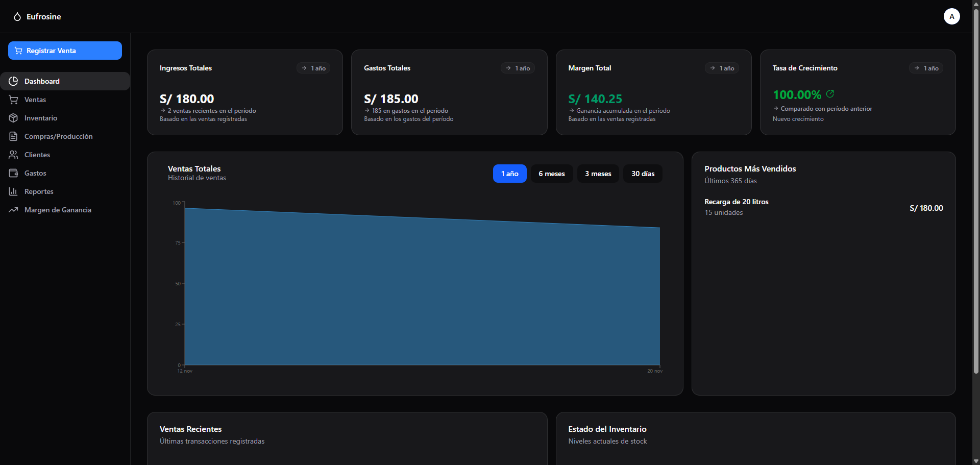Open the Gastos page
This screenshot has height=465, width=980.
coord(65,173)
